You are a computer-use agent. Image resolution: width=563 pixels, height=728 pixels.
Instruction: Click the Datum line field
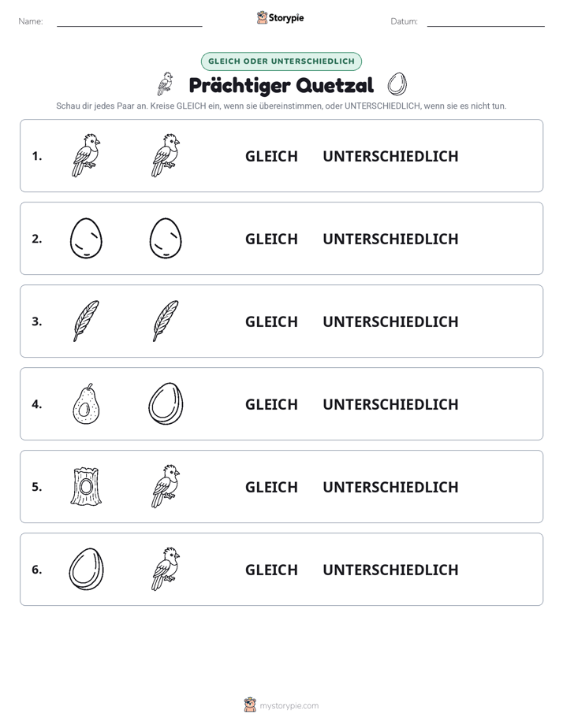[x=486, y=22]
